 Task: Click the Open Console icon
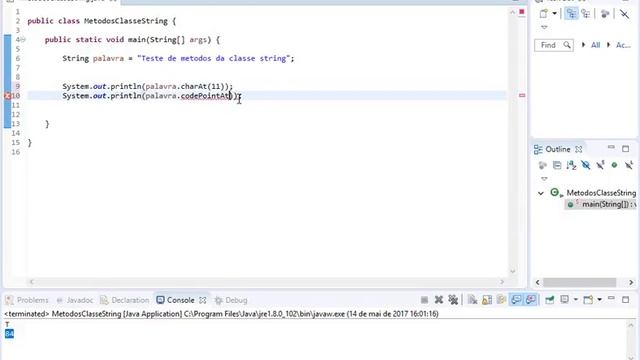[x=588, y=300]
